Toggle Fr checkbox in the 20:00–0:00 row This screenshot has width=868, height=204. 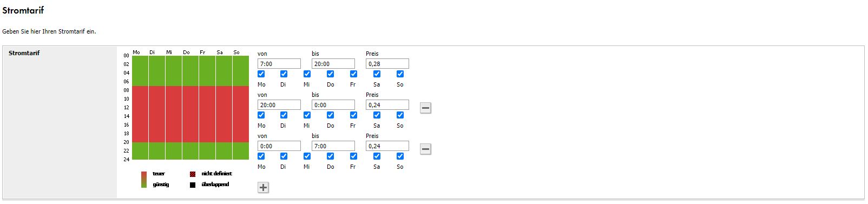pos(353,115)
